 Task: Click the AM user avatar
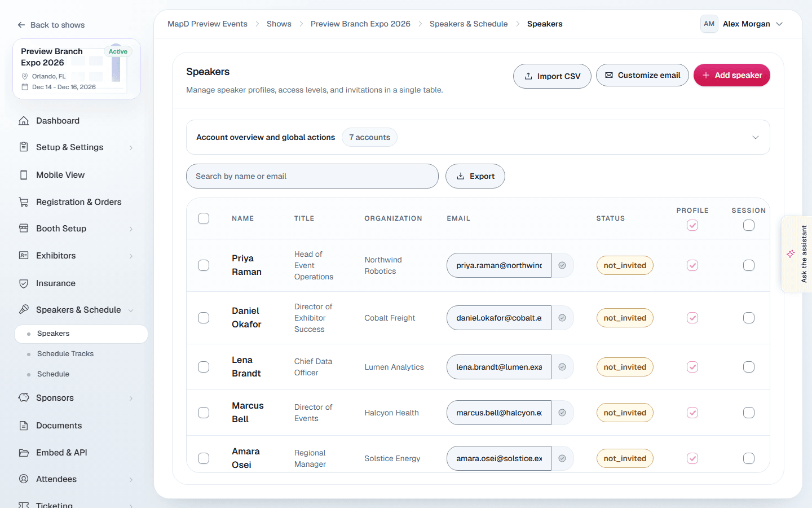(709, 24)
